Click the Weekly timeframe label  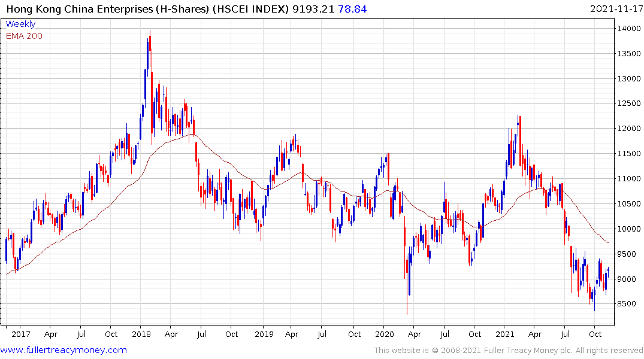(20, 24)
